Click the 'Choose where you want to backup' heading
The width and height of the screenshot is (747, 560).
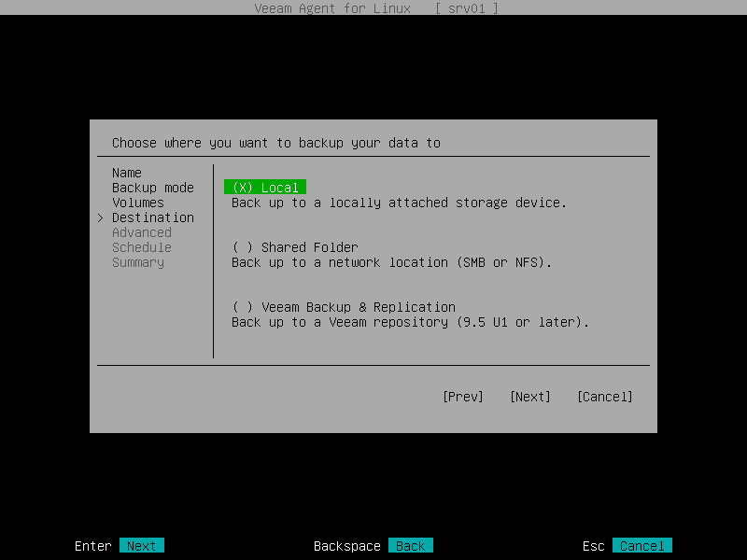276,143
